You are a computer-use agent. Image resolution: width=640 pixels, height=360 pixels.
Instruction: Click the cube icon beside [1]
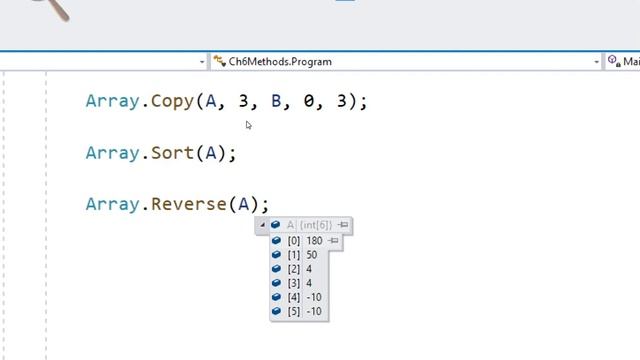coord(276,255)
